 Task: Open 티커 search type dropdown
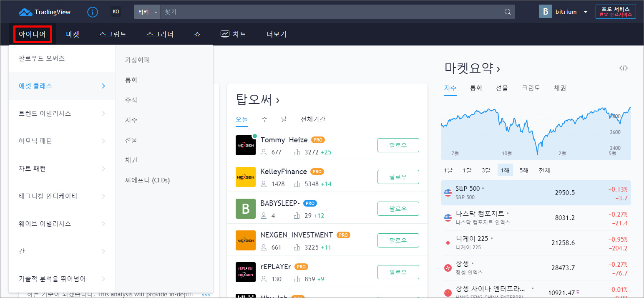[147, 12]
